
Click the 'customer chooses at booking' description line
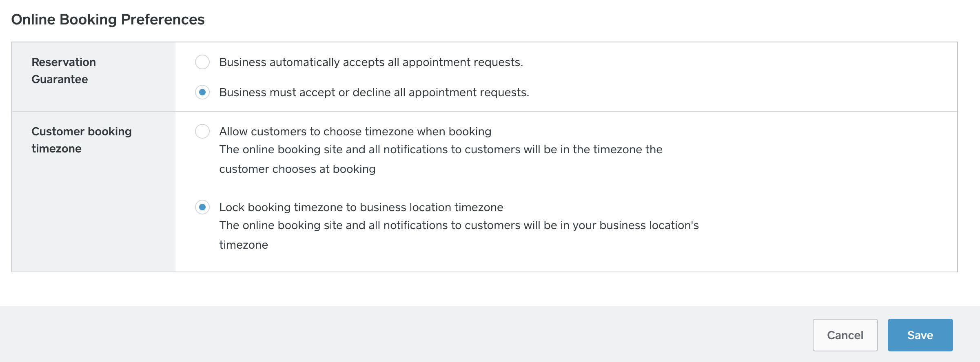tap(297, 169)
